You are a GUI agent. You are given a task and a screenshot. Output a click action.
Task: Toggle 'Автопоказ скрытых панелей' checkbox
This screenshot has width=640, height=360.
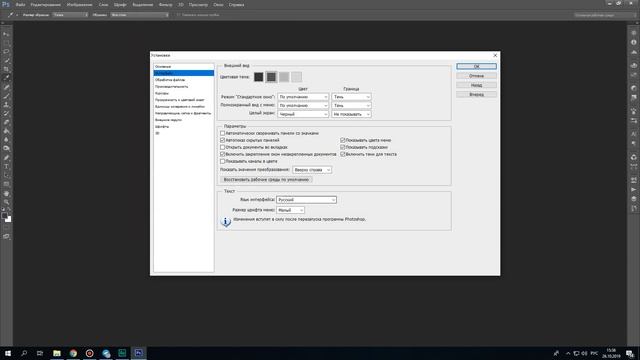[222, 140]
